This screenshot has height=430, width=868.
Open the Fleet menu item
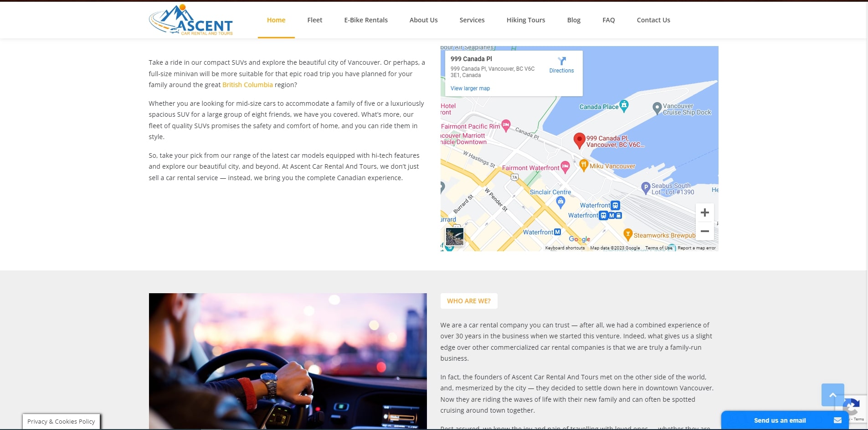click(314, 20)
